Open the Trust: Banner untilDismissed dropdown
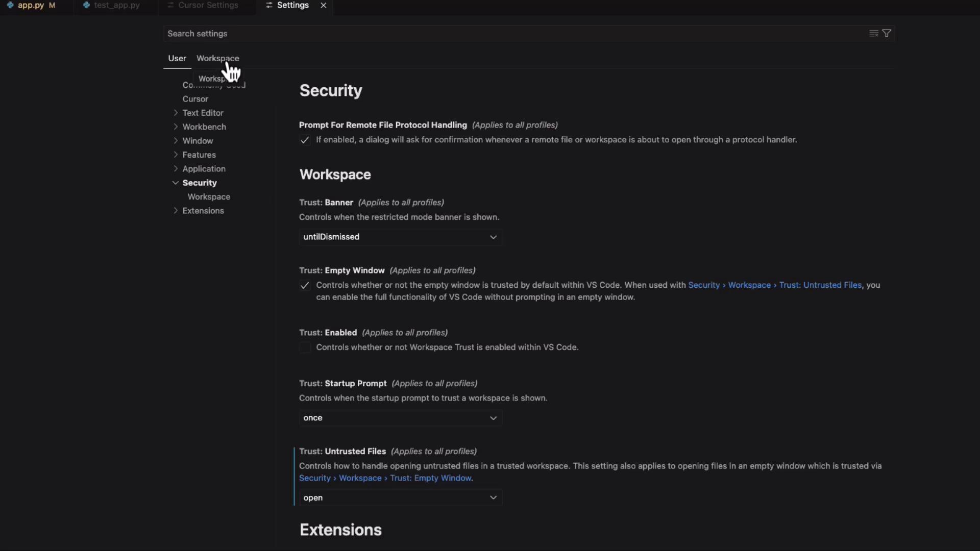980x551 pixels. (400, 237)
